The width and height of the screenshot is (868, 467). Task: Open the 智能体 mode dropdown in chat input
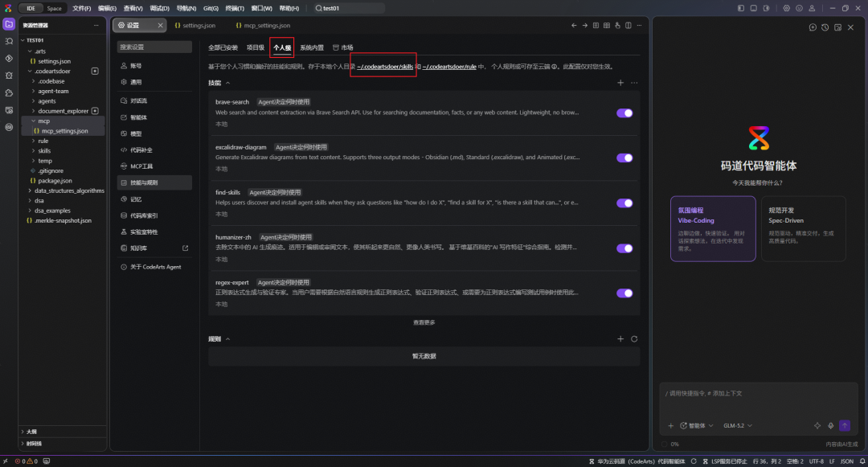click(696, 425)
